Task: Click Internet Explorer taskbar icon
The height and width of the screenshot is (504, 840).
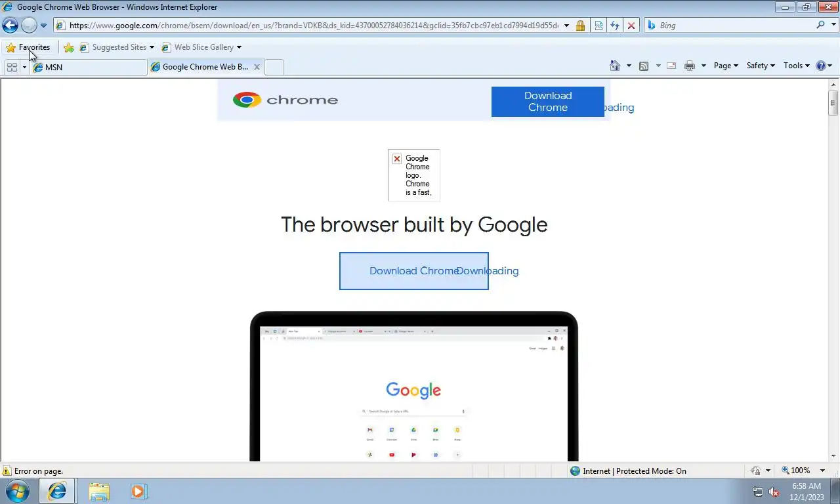Action: [57, 491]
